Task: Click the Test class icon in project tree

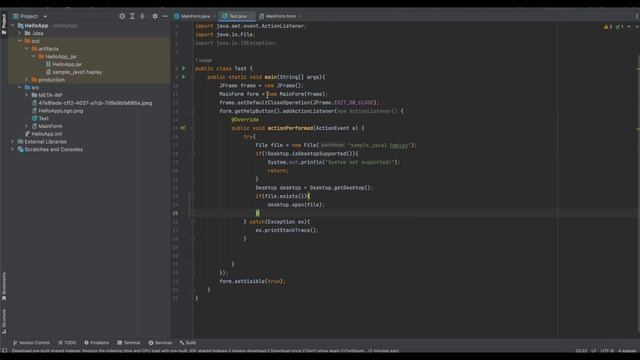Action: [x=34, y=118]
